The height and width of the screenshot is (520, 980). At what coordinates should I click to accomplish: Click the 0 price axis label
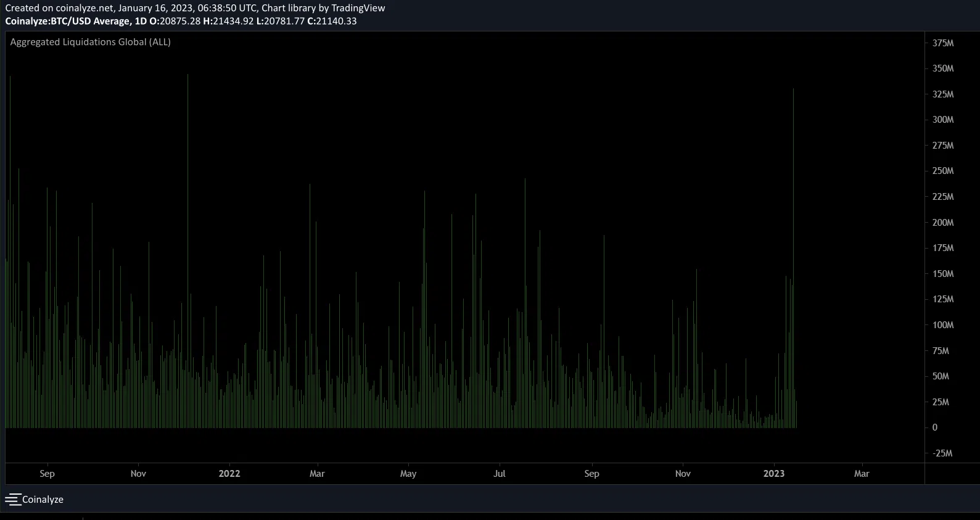coord(935,427)
